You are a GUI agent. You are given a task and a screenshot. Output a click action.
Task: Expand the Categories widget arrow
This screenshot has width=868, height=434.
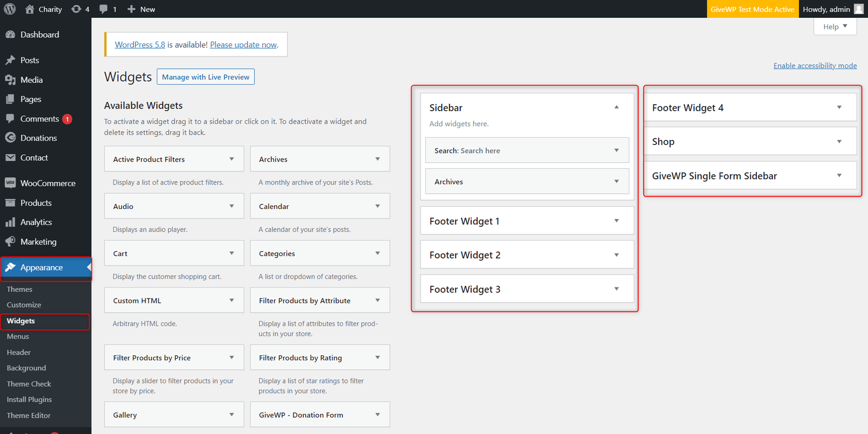click(x=378, y=253)
